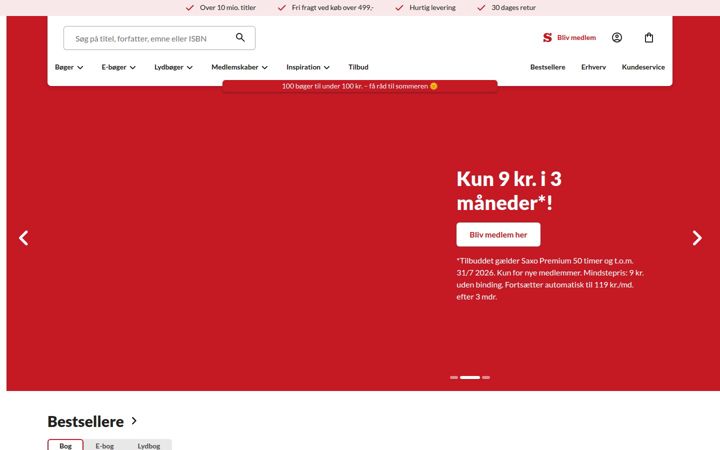Viewport: 720px width, 450px height.
Task: Click the Bliv medlem her button
Action: [x=498, y=235]
